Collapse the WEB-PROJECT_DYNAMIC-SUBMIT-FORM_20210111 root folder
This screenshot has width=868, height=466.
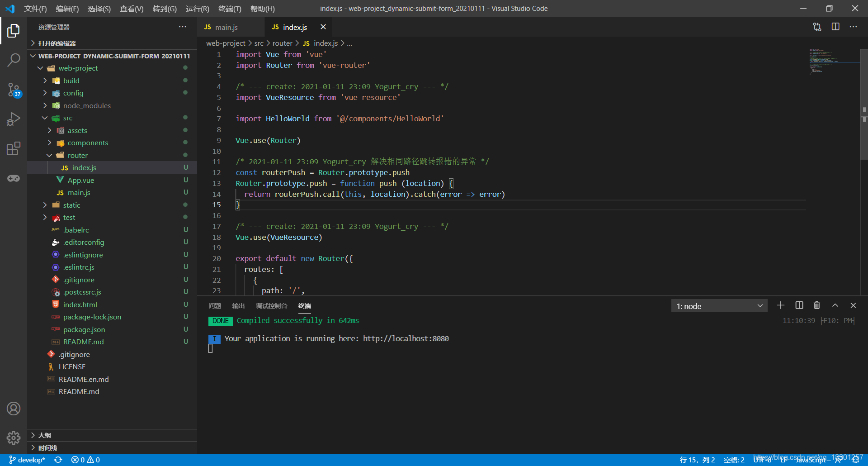[112, 56]
